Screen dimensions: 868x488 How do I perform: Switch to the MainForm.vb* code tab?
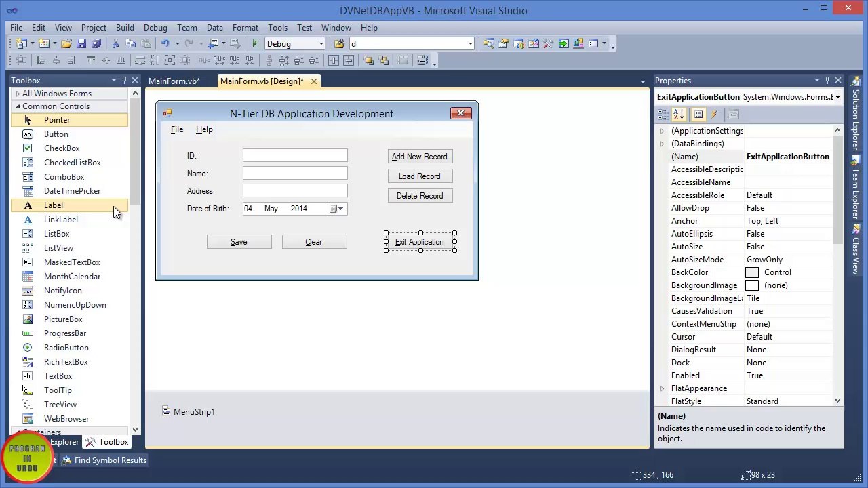point(174,81)
